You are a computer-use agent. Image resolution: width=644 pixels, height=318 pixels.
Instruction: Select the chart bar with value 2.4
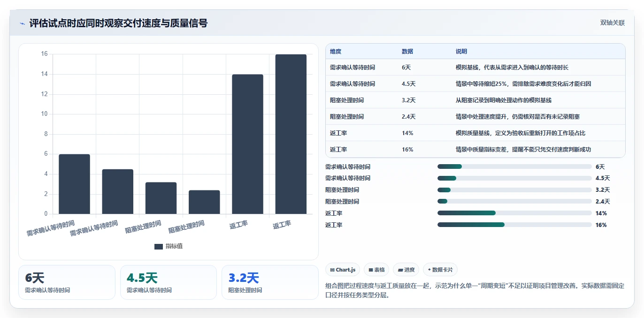coord(204,202)
